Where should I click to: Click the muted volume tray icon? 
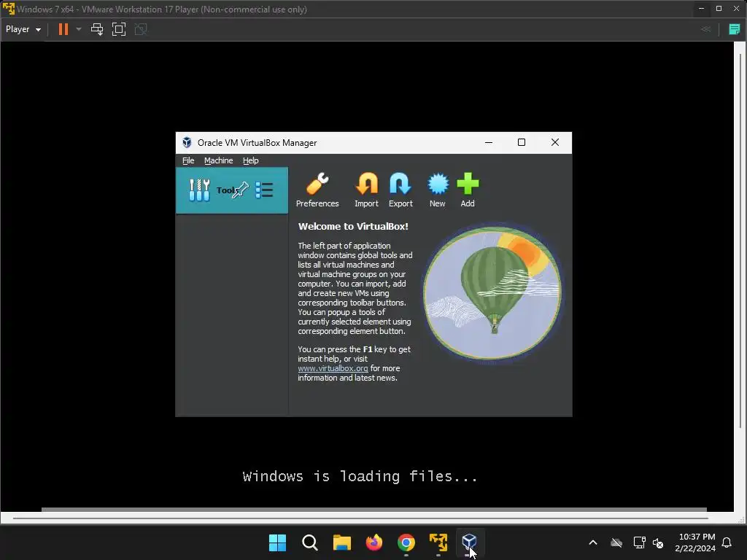[x=658, y=542]
